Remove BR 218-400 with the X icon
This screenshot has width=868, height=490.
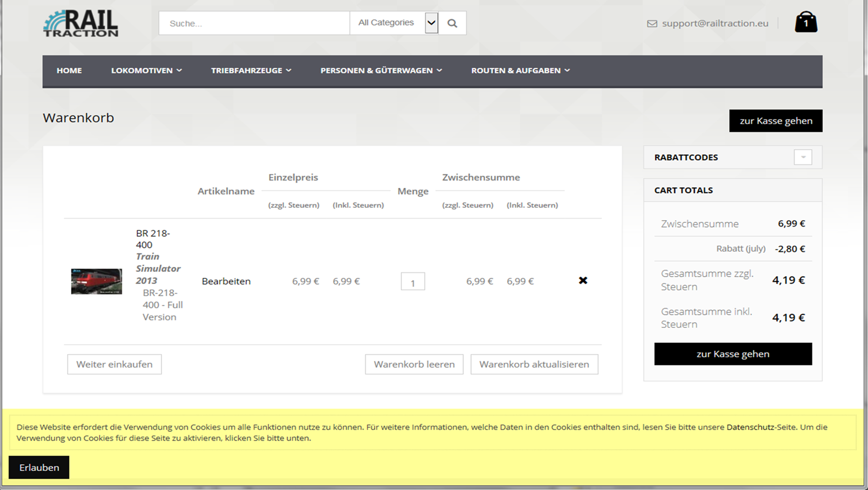(583, 280)
